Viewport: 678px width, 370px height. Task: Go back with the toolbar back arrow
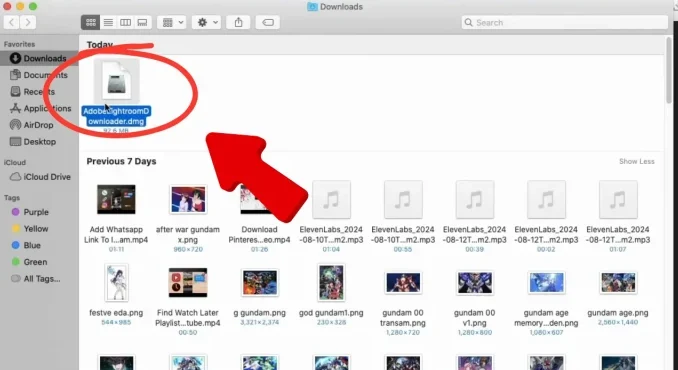12,22
